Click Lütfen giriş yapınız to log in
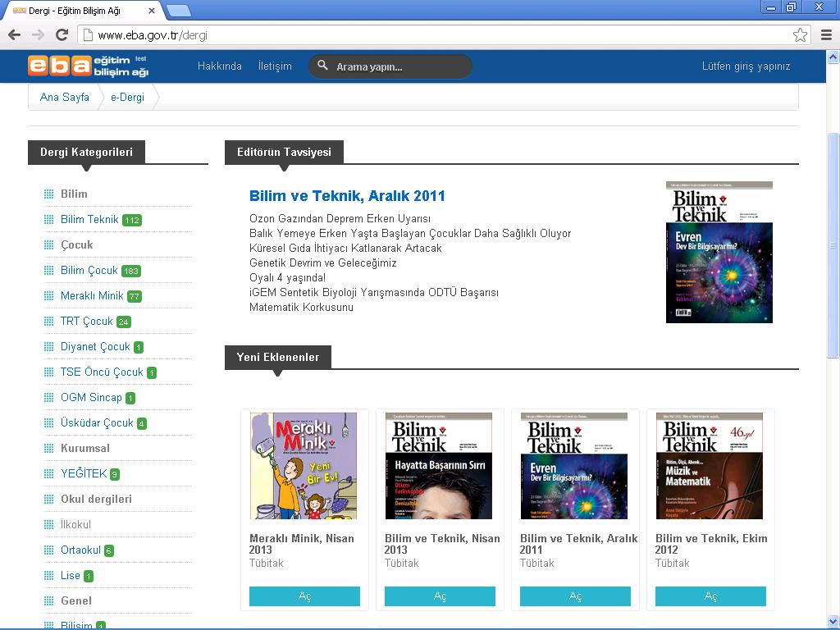This screenshot has height=630, width=840. (746, 66)
